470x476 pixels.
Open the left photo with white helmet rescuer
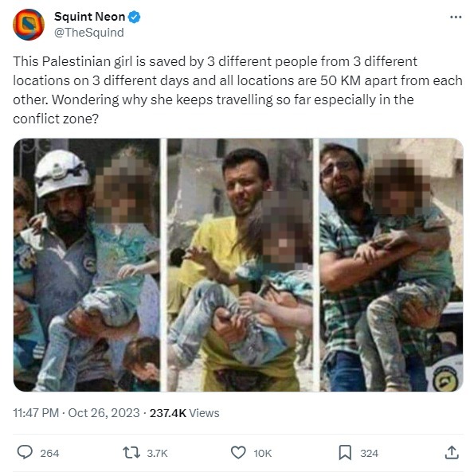(87, 265)
